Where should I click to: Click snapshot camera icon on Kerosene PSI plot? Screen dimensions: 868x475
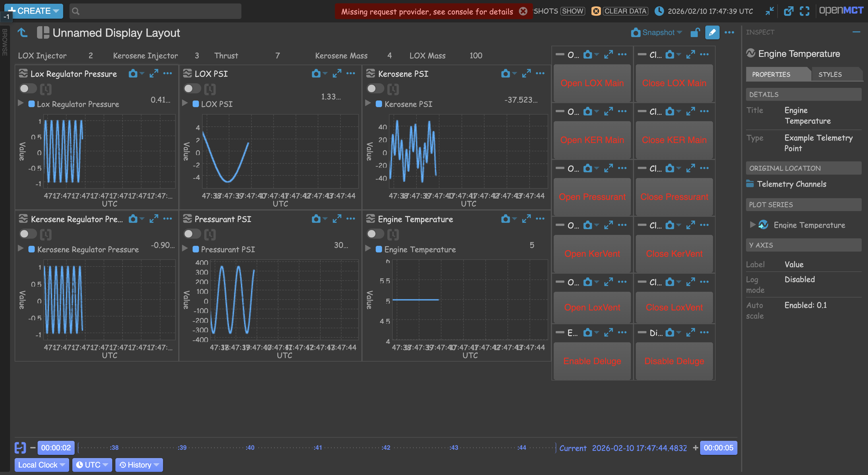[505, 74]
